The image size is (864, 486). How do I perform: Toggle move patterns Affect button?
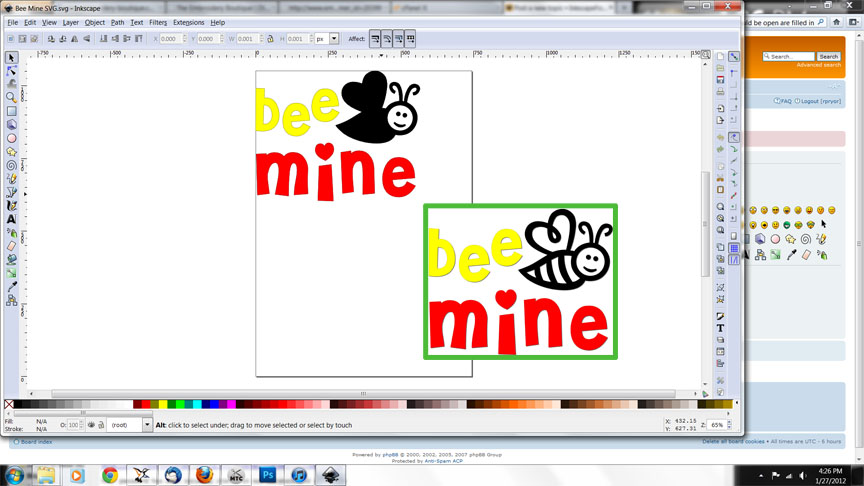(x=410, y=39)
